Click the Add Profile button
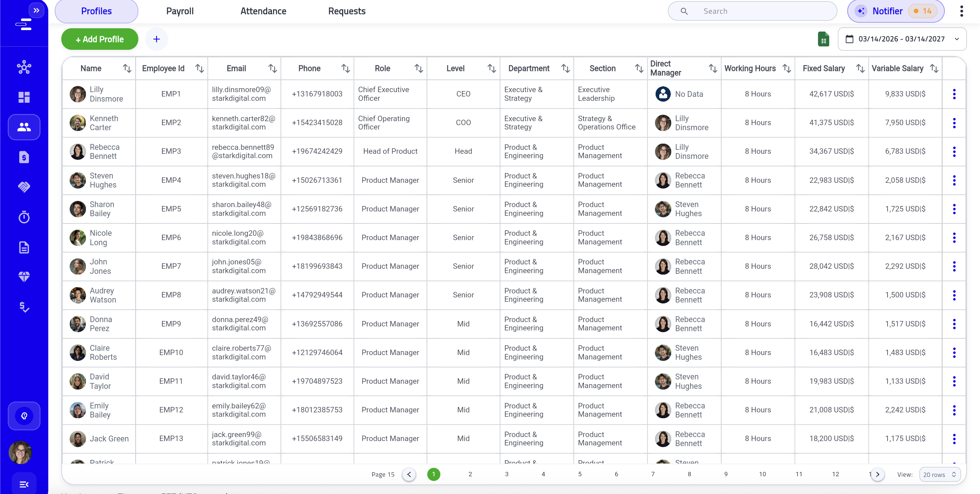The width and height of the screenshot is (980, 494). (99, 39)
